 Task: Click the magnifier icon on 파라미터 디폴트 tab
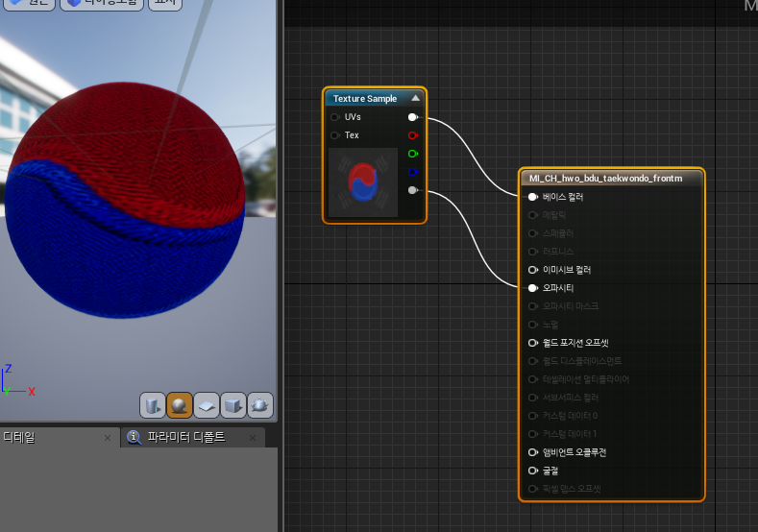[134, 437]
